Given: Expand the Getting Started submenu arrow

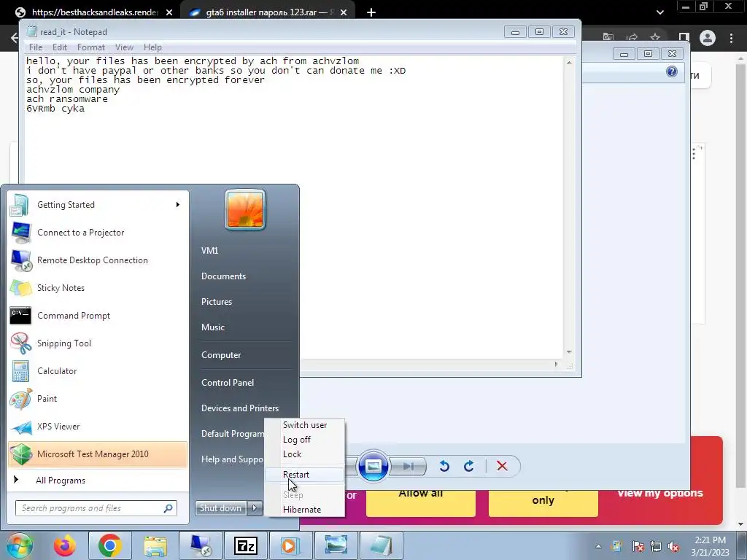Looking at the screenshot, I should coord(178,205).
